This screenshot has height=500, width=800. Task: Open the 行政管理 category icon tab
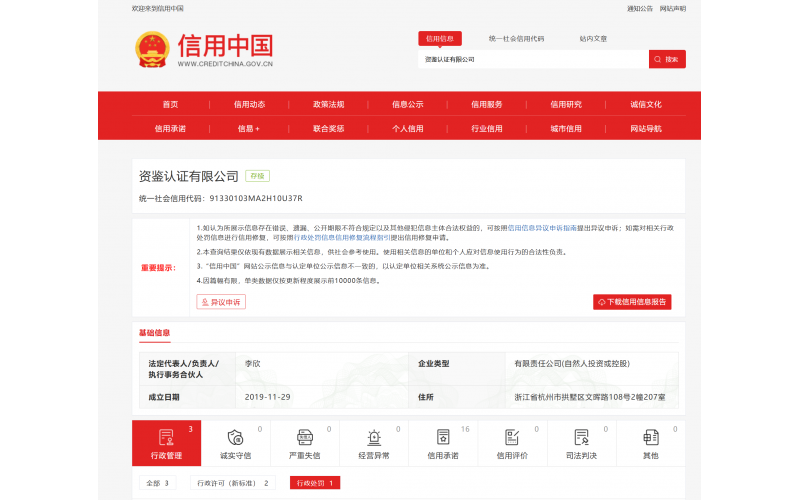[166, 443]
